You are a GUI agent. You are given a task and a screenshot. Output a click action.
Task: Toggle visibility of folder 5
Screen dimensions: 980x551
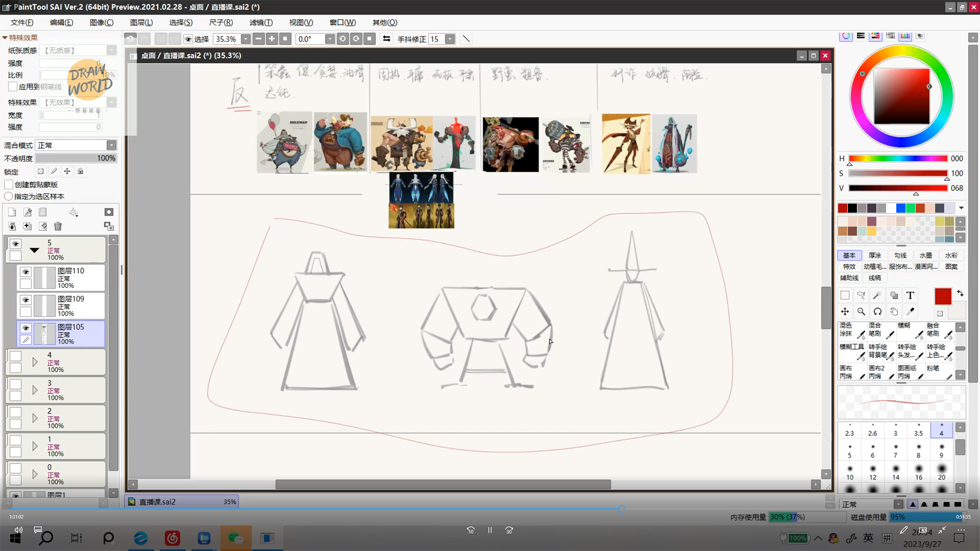15,244
